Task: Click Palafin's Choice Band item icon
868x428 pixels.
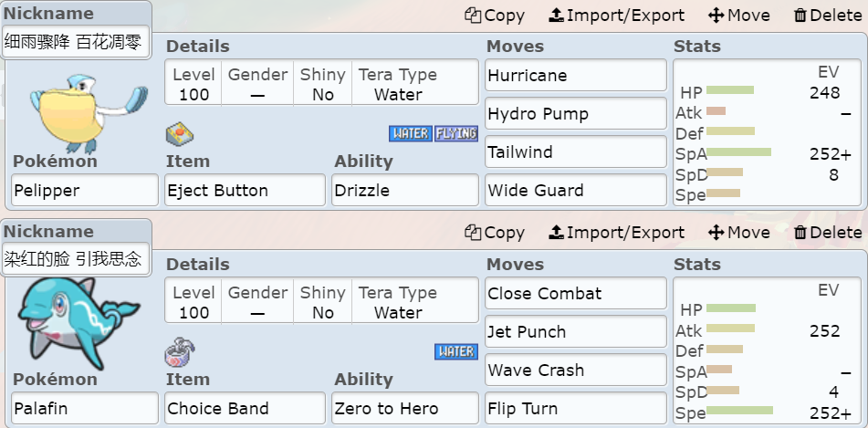Action: (x=179, y=352)
